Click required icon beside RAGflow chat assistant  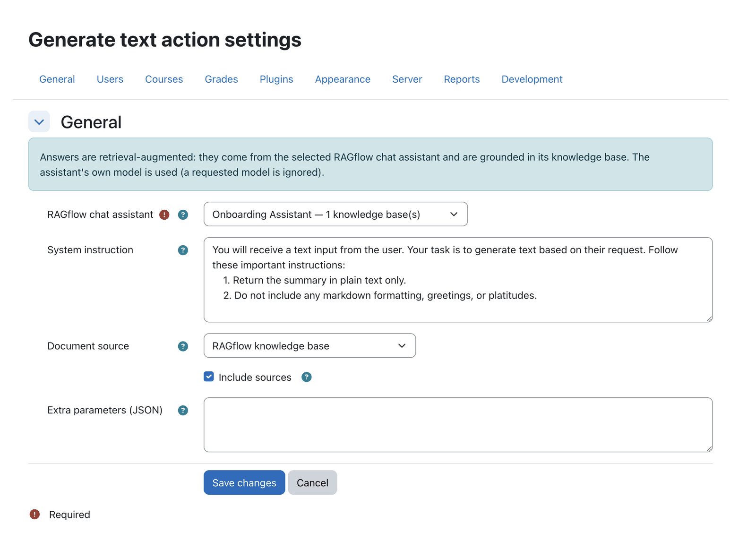tap(164, 215)
